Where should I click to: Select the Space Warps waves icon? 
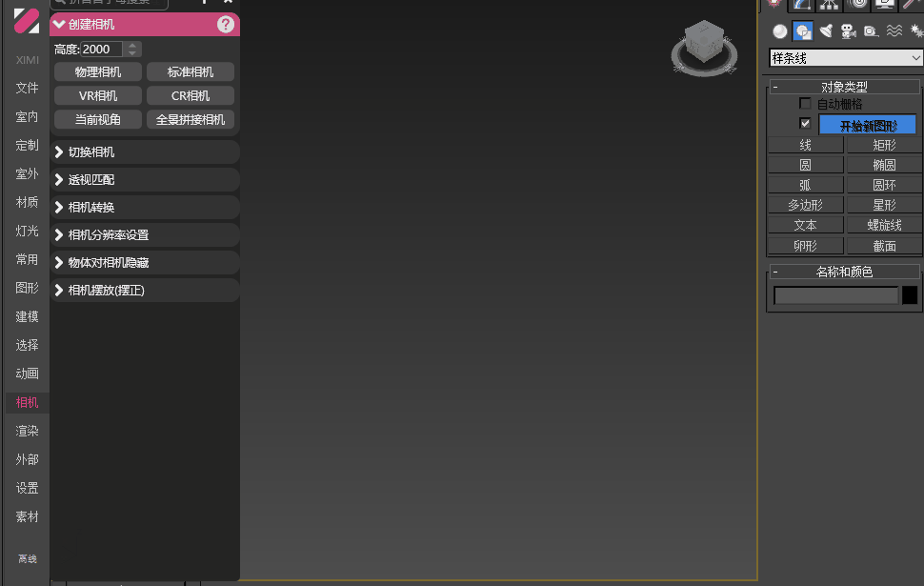pos(894,31)
